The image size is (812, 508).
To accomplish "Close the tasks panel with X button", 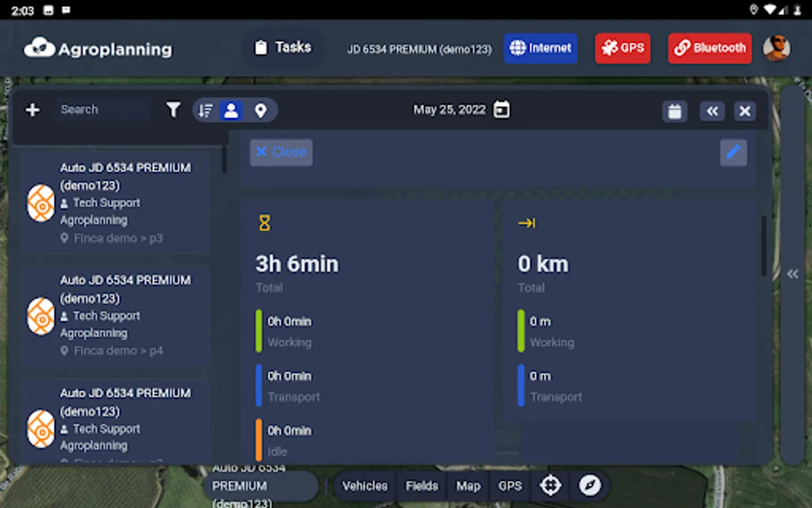I will pos(745,111).
